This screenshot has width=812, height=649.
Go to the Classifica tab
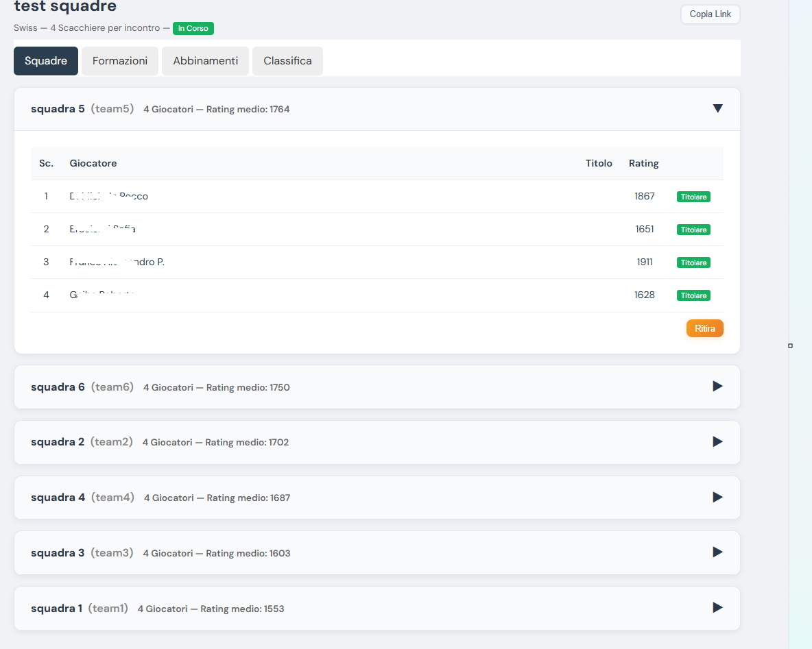pos(287,61)
